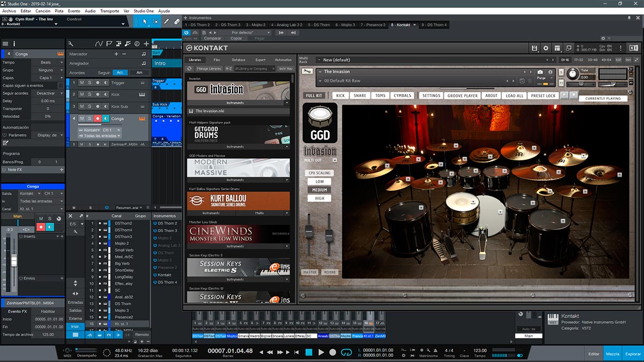Click the Comparar button

click(x=213, y=39)
